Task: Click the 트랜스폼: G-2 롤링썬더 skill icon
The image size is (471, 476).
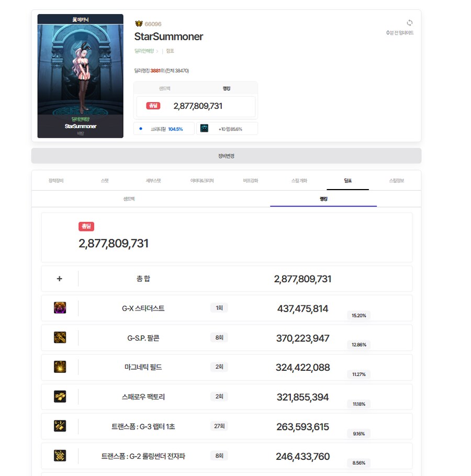Action: pos(60,456)
